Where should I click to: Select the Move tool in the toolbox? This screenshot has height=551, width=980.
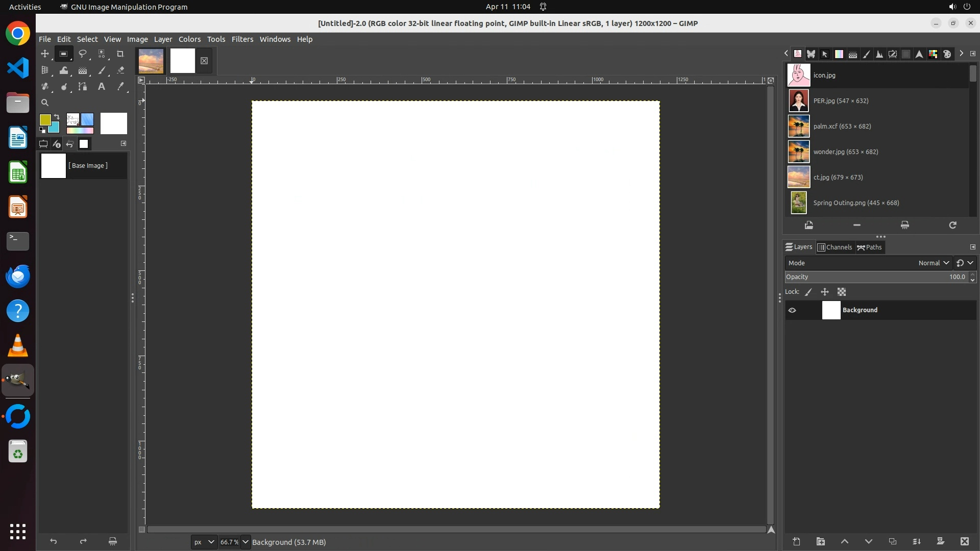[45, 54]
